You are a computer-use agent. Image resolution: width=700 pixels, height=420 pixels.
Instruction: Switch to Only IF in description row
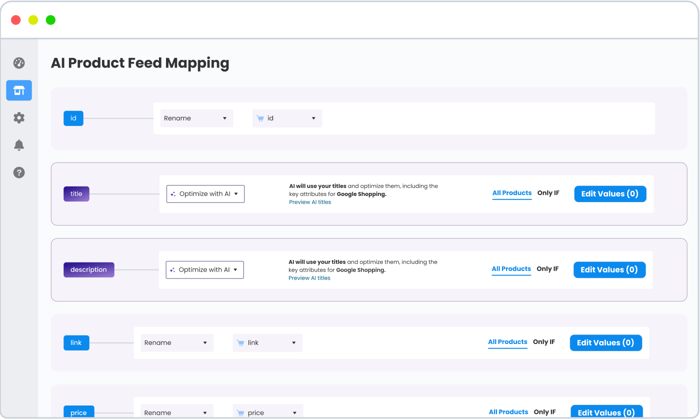(547, 269)
